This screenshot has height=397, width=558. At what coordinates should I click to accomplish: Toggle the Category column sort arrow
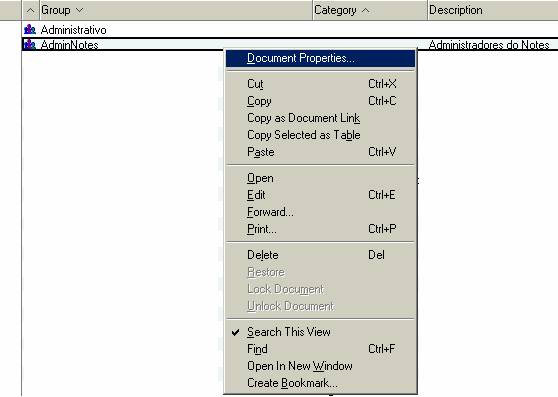coord(365,11)
